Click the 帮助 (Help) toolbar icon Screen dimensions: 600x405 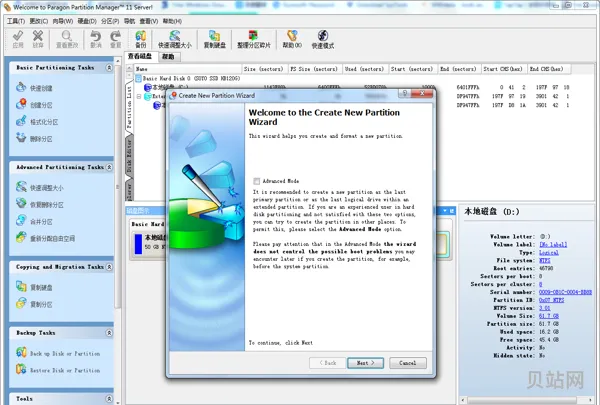pos(292,39)
